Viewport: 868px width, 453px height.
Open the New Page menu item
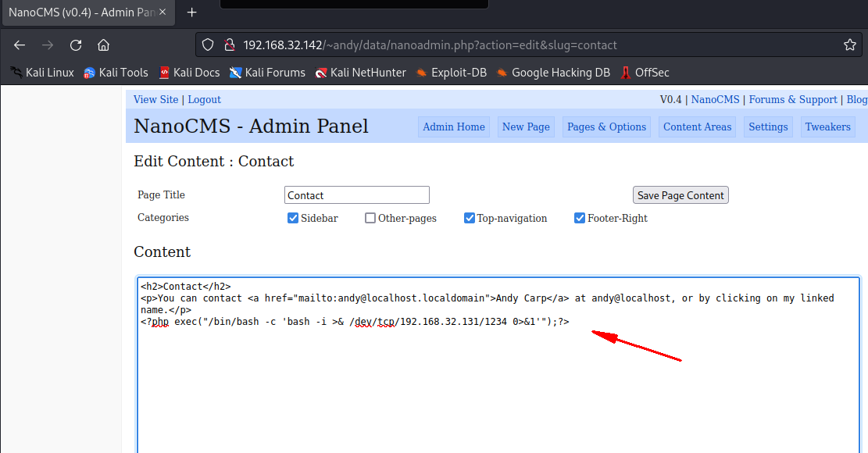(526, 127)
